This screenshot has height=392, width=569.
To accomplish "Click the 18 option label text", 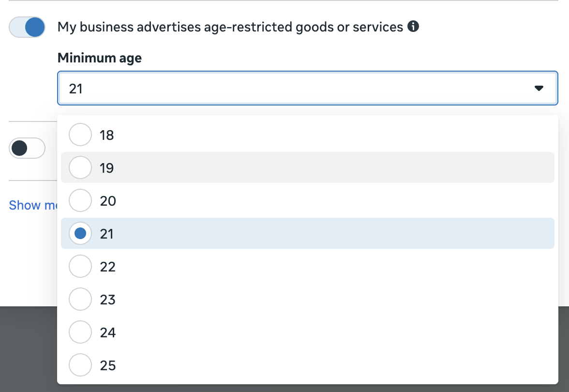I will [106, 135].
